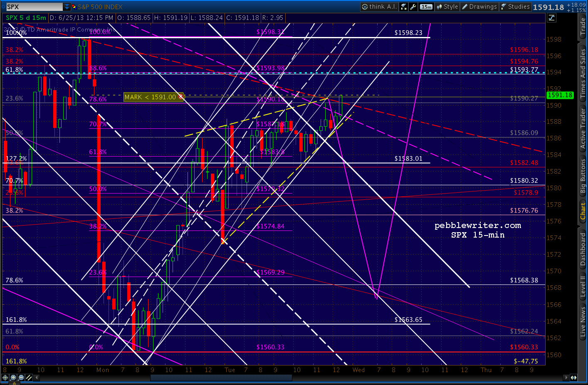Click the scroll left arrow on time axis

click(37, 378)
